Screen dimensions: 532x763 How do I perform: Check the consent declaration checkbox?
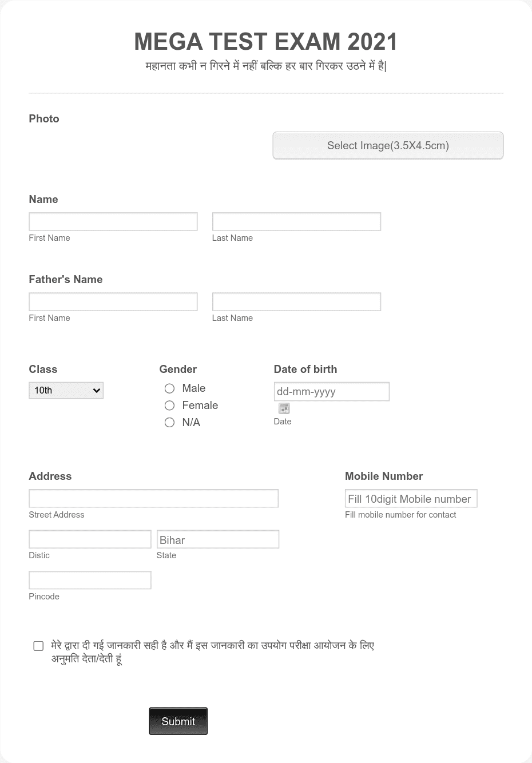(38, 645)
